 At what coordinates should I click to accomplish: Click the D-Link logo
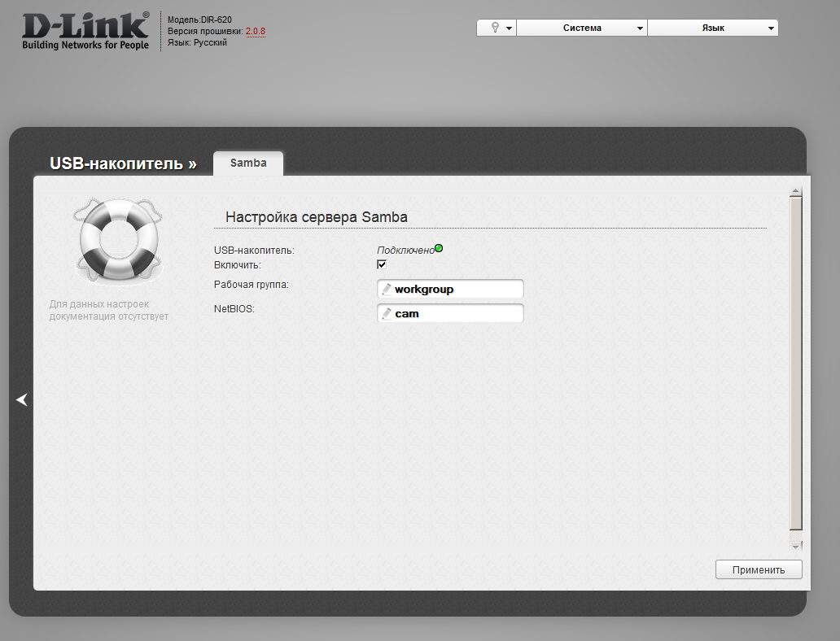click(x=85, y=31)
